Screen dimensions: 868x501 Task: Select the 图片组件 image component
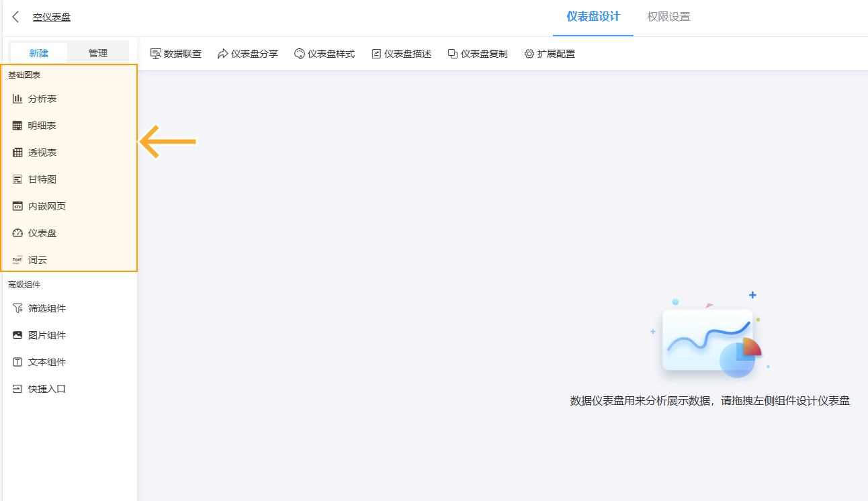[42, 334]
